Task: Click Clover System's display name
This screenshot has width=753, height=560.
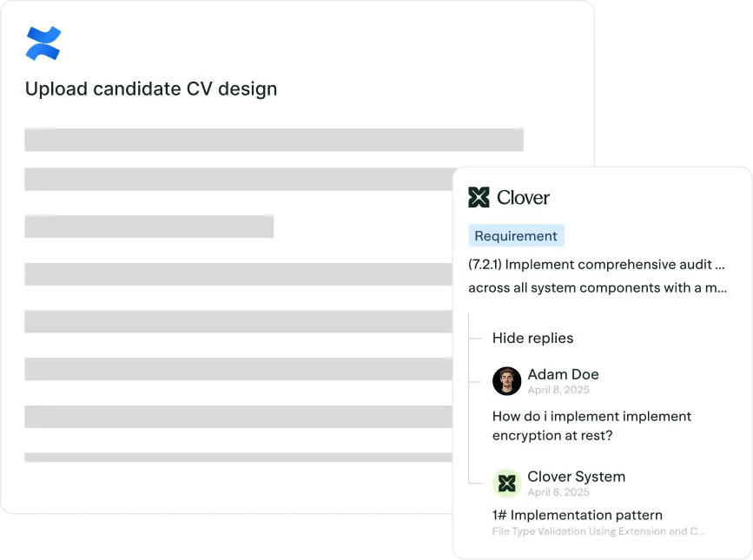Action: click(x=576, y=476)
